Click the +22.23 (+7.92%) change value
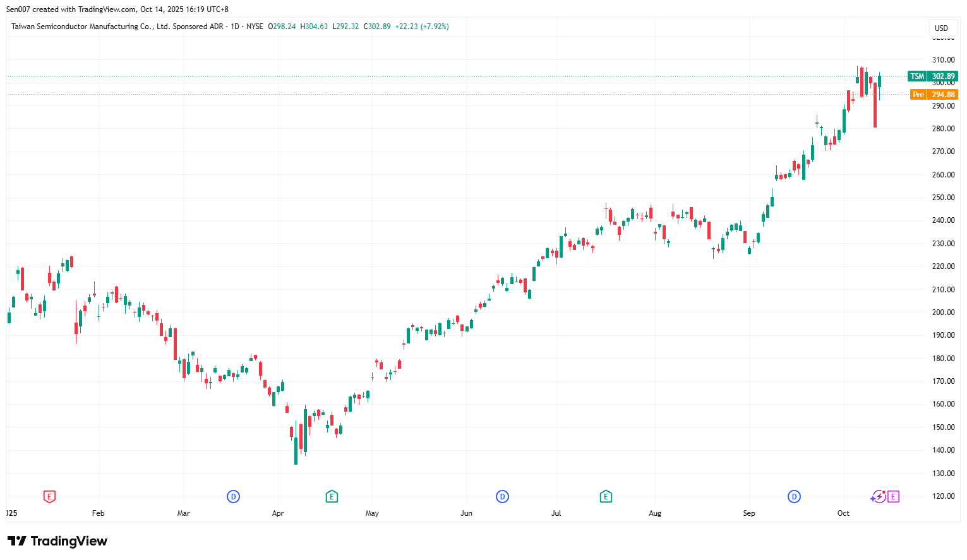 (x=421, y=27)
